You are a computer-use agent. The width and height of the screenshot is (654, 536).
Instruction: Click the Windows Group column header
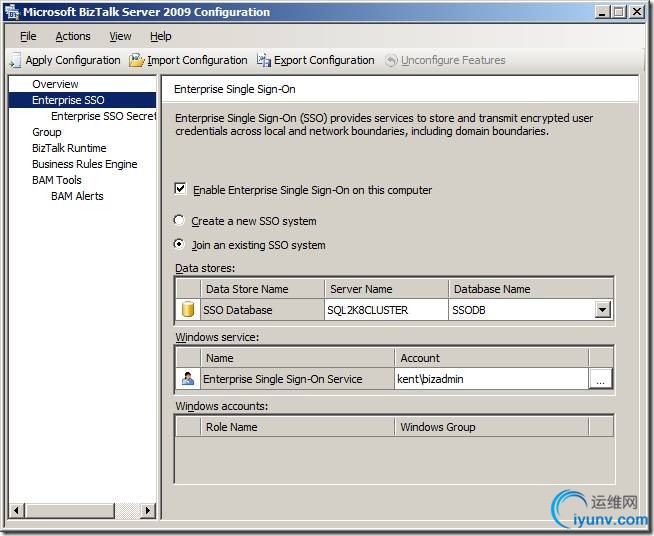pyautogui.click(x=491, y=427)
